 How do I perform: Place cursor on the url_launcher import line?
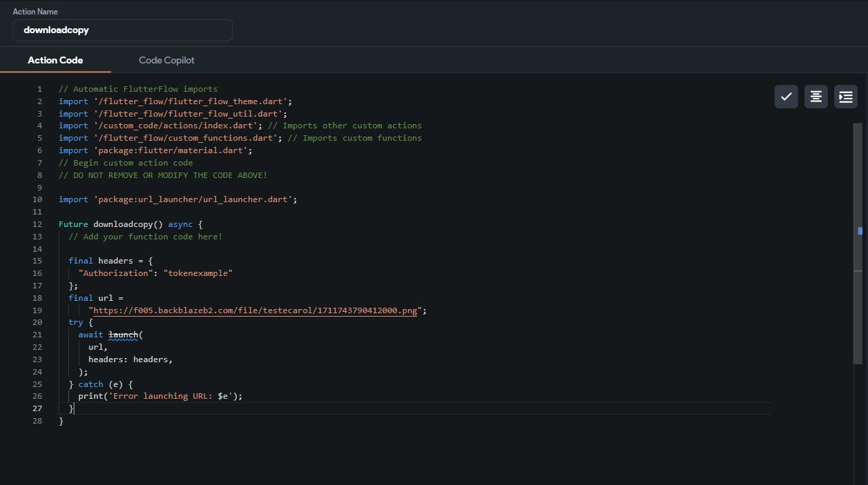(x=177, y=199)
